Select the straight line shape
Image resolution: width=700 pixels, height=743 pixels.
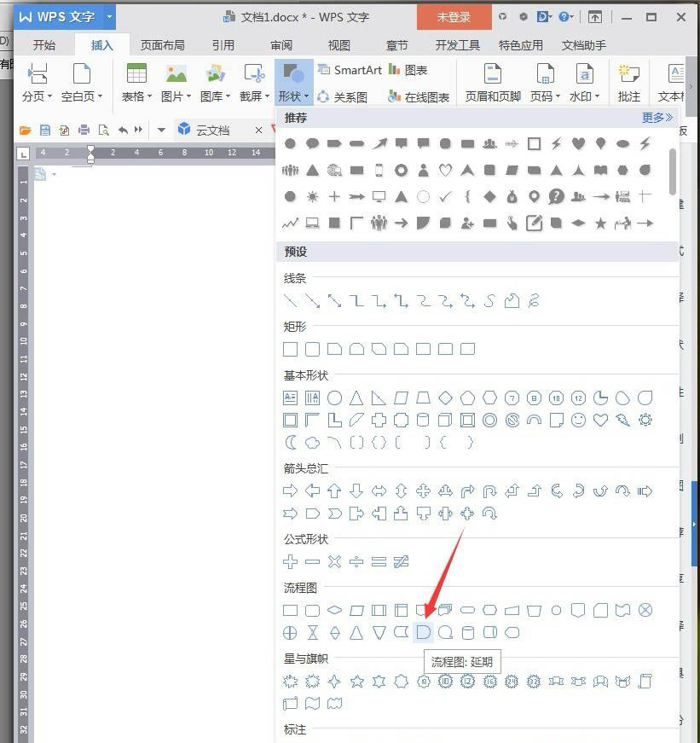(290, 301)
